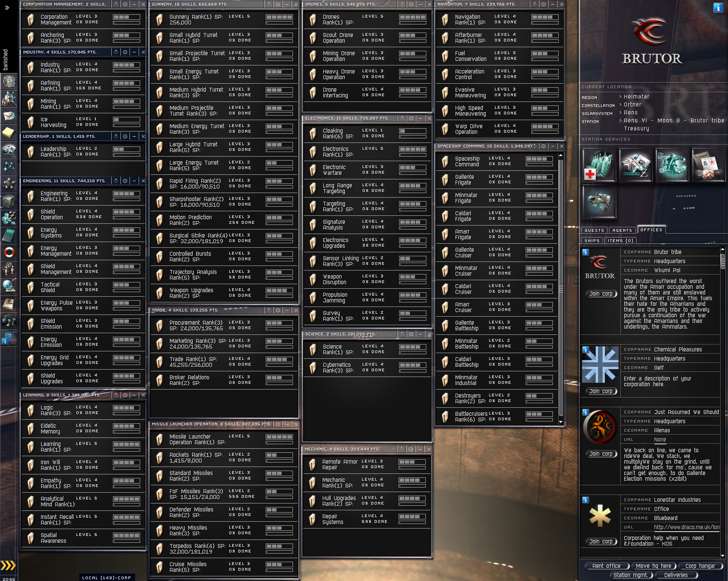728x581 pixels.
Task: Open the calculator icon in sidebar
Action: [x=9, y=235]
